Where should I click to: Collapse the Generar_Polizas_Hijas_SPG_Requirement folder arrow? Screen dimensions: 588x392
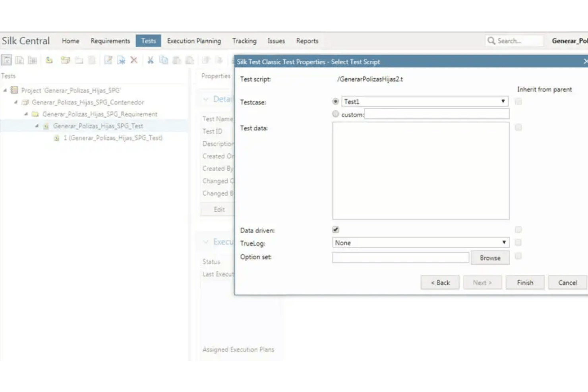[26, 114]
